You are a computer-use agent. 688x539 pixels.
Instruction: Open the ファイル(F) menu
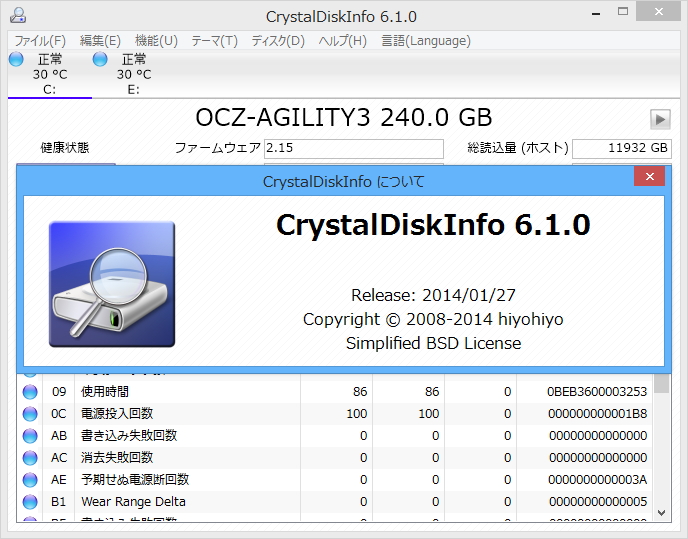click(x=40, y=41)
